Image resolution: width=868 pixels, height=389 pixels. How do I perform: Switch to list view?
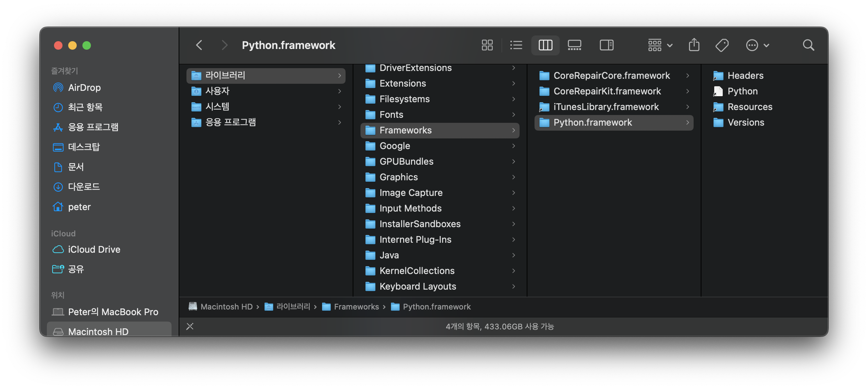pos(516,45)
